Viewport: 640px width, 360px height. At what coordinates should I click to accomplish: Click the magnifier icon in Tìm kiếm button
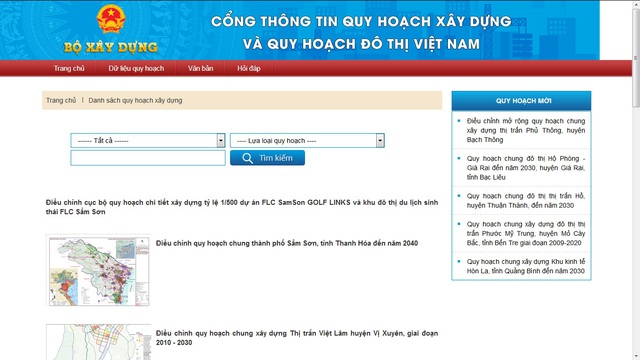tap(247, 158)
